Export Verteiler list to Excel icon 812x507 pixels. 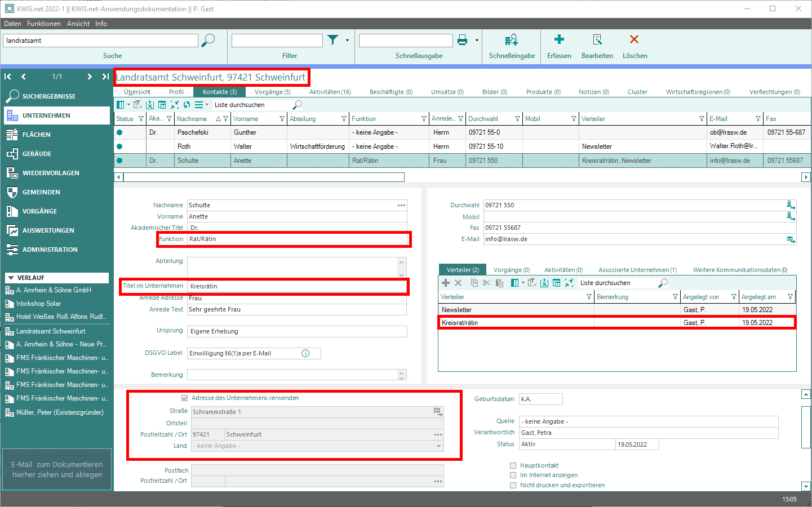coord(544,283)
